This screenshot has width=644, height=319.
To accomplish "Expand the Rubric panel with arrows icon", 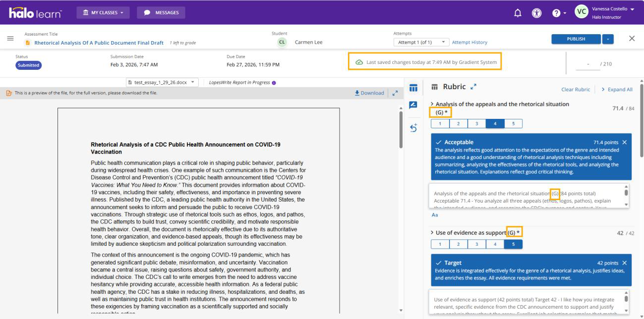I will (x=472, y=87).
